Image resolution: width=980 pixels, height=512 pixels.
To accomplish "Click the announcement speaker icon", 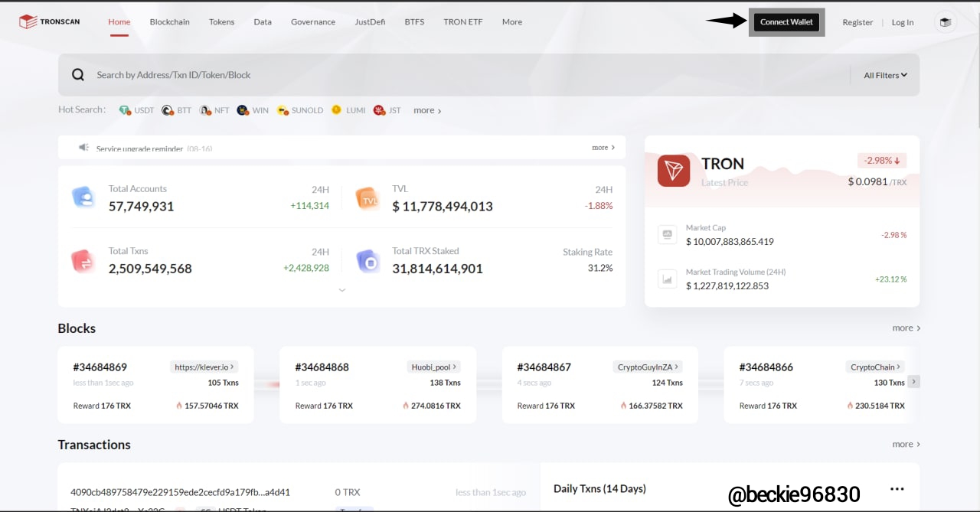I will 84,148.
